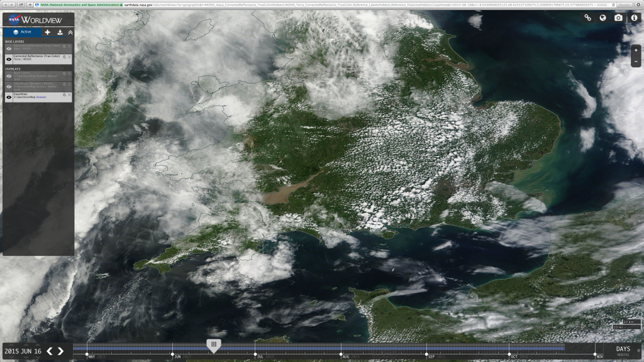Click the browser forward button
Viewport: 644px width, 362px height.
13,4
